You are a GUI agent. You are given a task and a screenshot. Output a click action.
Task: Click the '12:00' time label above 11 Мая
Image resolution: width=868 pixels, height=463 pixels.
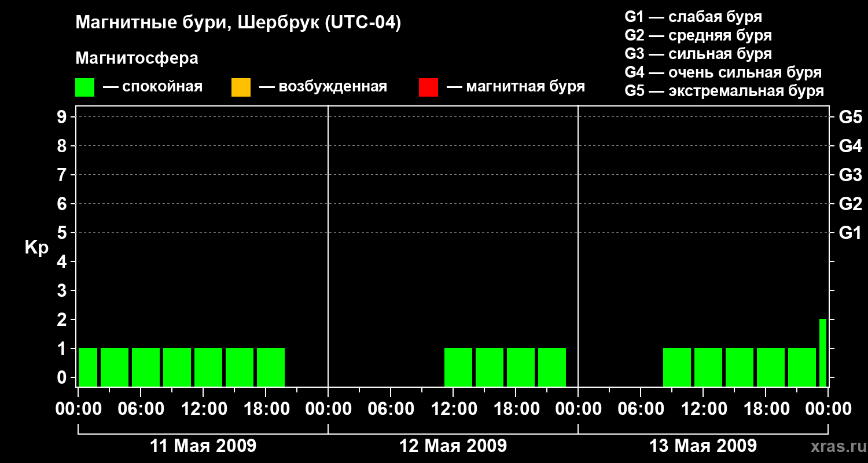tap(203, 409)
